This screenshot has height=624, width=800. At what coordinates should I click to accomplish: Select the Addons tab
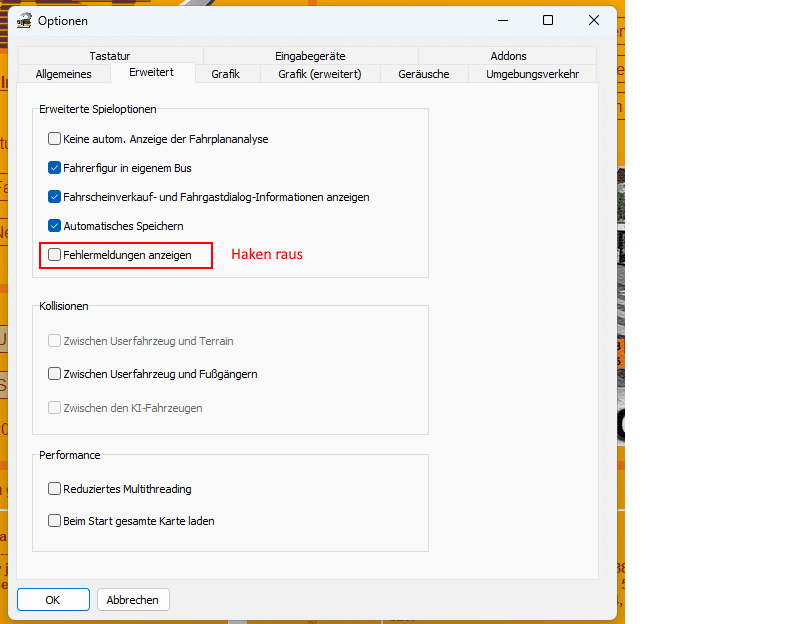click(x=508, y=56)
